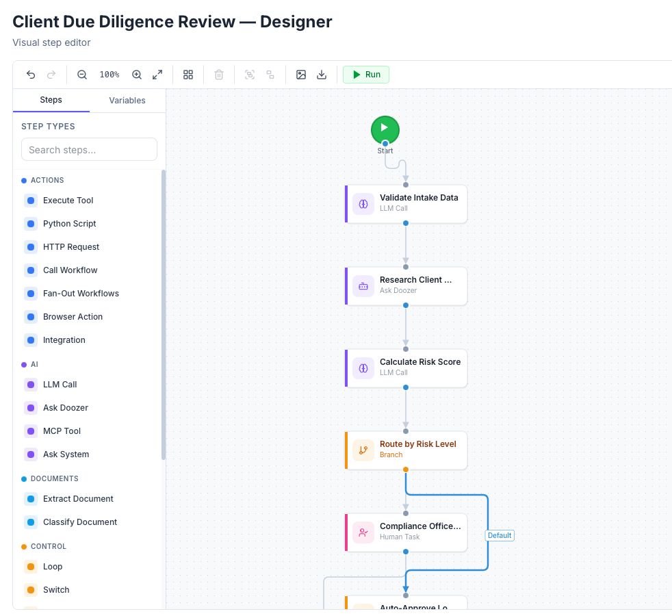
Task: Select the Undo icon in the toolbar
Action: point(31,75)
